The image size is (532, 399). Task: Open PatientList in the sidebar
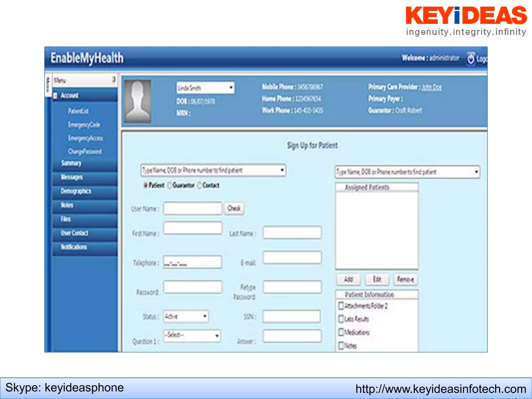tap(78, 111)
